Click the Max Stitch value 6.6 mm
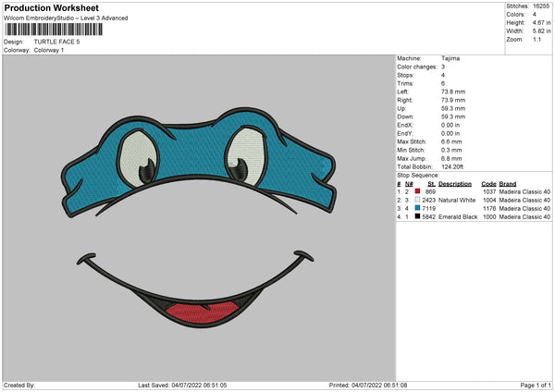The image size is (555, 392). tap(451, 141)
